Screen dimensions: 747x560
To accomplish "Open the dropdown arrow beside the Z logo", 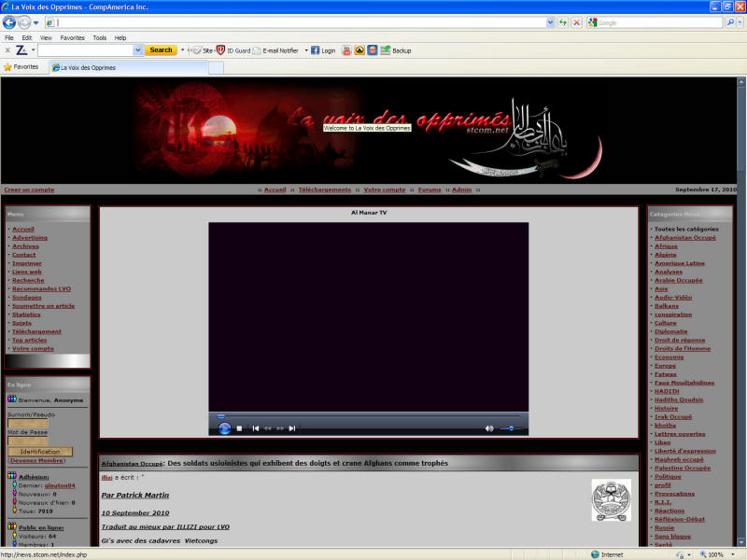I will click(34, 49).
